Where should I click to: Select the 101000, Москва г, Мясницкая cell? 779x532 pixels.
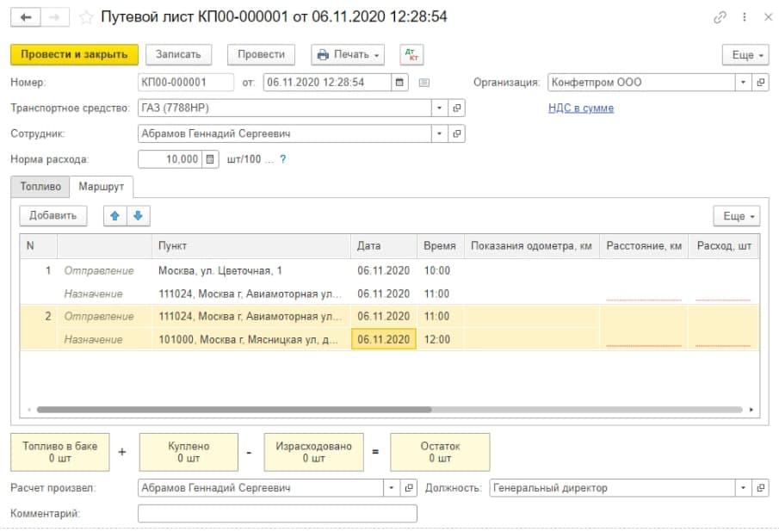point(251,340)
